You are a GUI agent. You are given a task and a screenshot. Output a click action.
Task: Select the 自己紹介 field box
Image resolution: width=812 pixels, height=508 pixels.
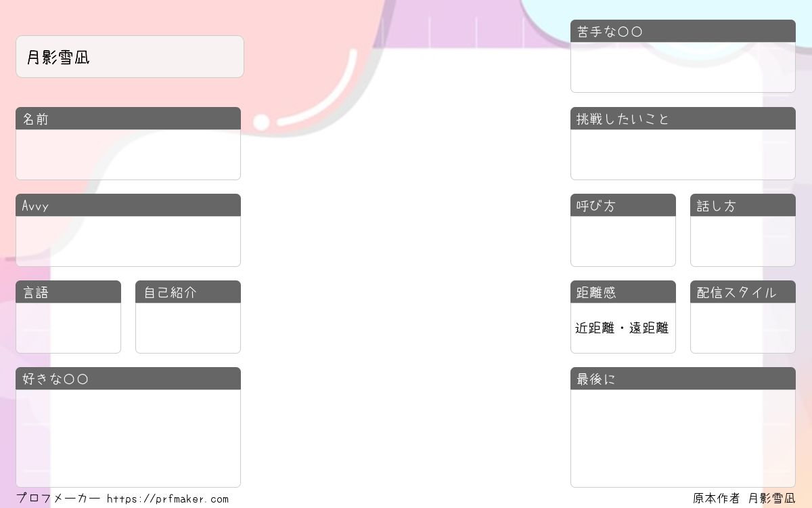click(x=188, y=328)
